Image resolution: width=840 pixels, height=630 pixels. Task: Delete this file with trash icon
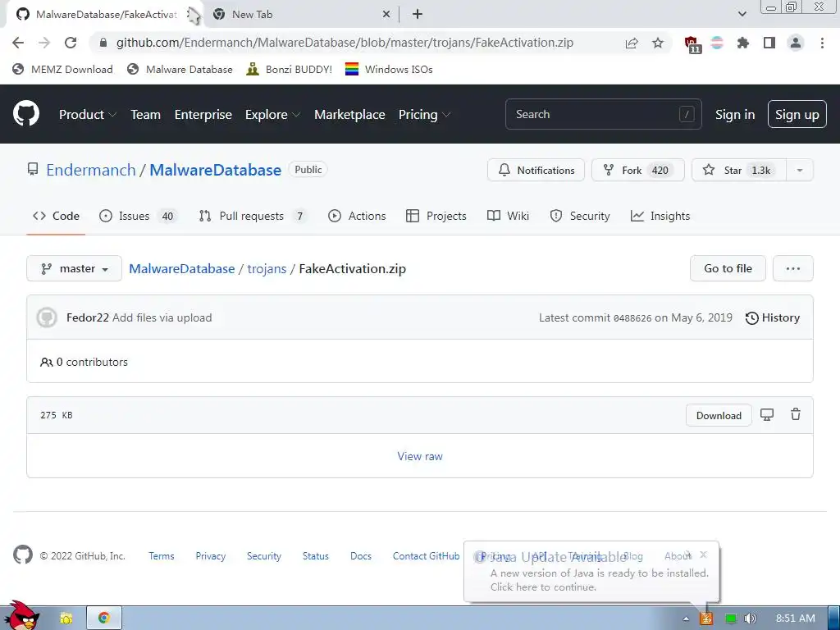point(796,414)
